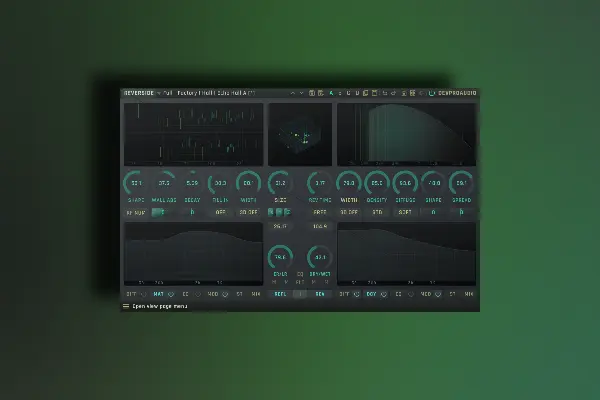Viewport: 600px width, 400px height.
Task: Click the power bypass icon beside DENPROAUDIO
Action: point(432,93)
